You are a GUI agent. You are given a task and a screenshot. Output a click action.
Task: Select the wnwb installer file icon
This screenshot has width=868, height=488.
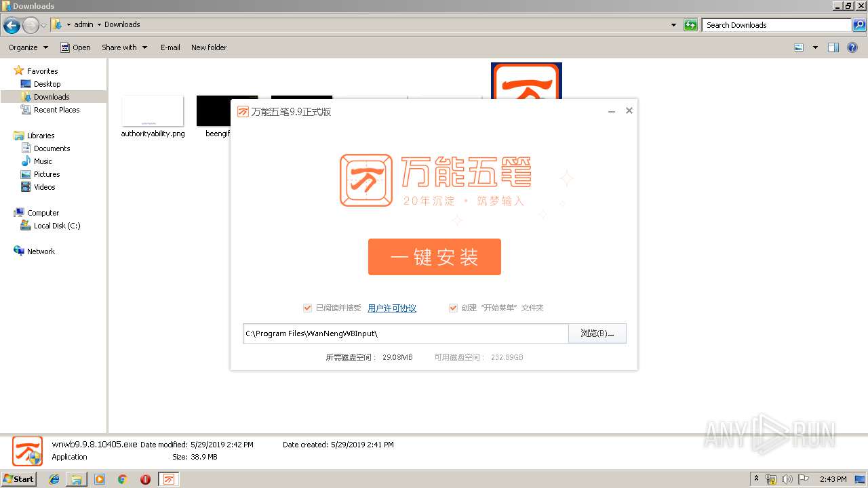(x=526, y=81)
